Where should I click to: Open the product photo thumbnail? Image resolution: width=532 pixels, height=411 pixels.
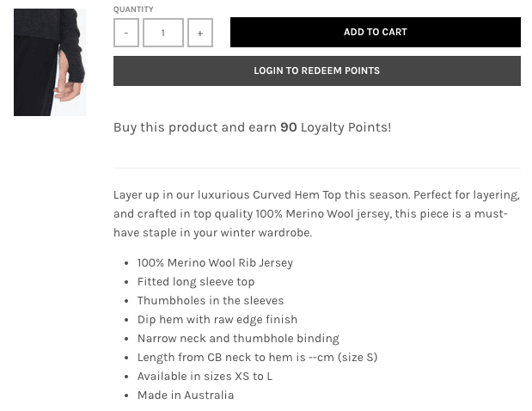(50, 62)
